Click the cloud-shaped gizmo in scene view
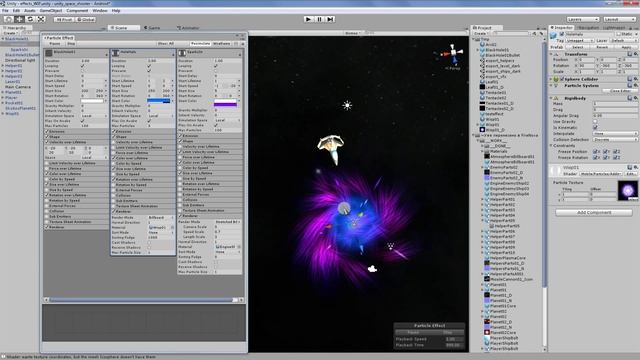Viewport: 640px width, 360px height. [x=372, y=269]
